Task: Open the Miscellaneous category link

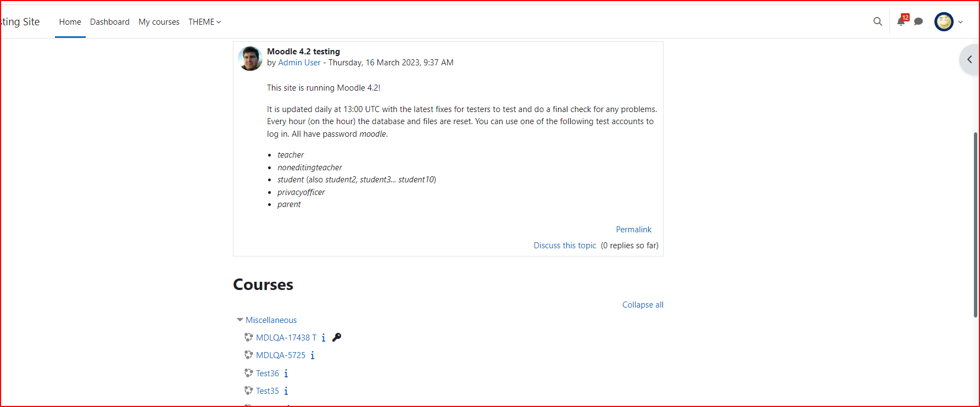Action: pos(271,320)
